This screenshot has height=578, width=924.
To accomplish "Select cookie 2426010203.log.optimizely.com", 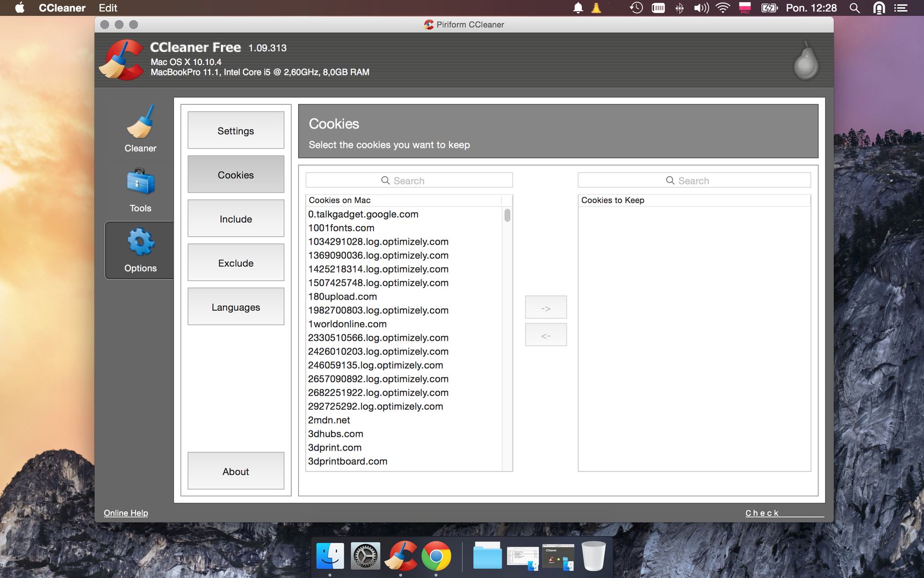I will click(404, 351).
